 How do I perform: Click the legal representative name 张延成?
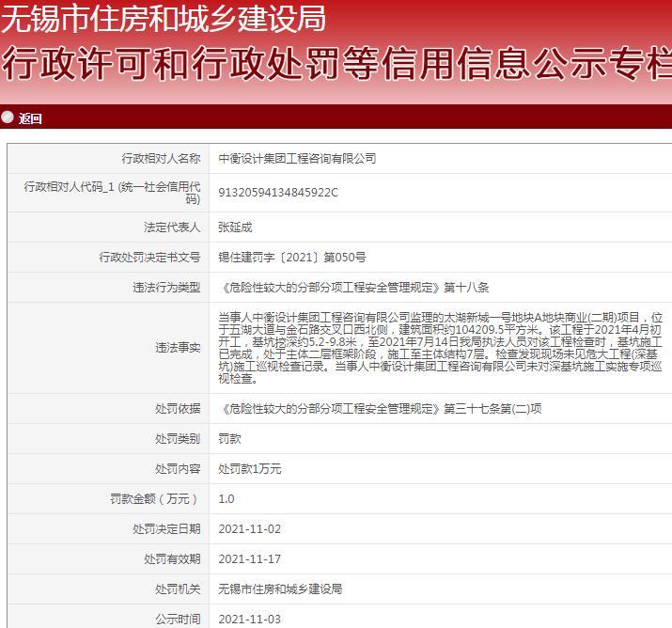click(x=235, y=228)
